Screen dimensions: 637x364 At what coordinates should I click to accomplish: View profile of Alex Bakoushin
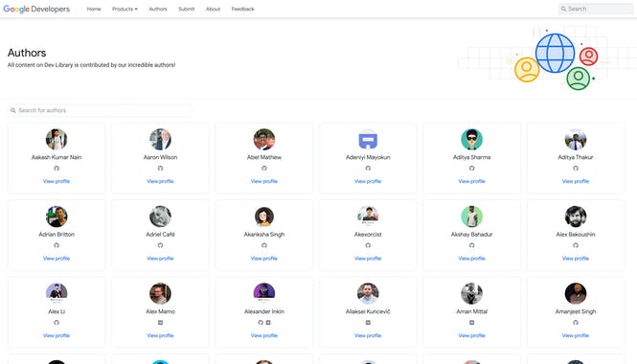click(576, 259)
